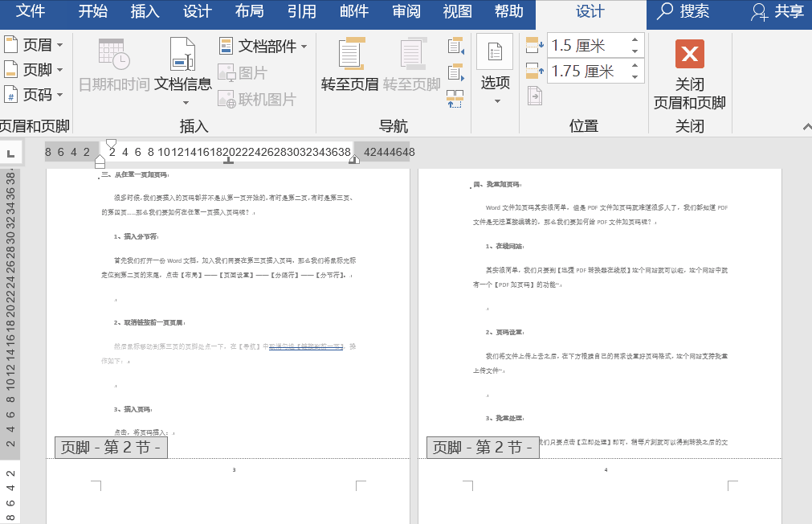Click the vertical ruler on the left

pos(10,345)
